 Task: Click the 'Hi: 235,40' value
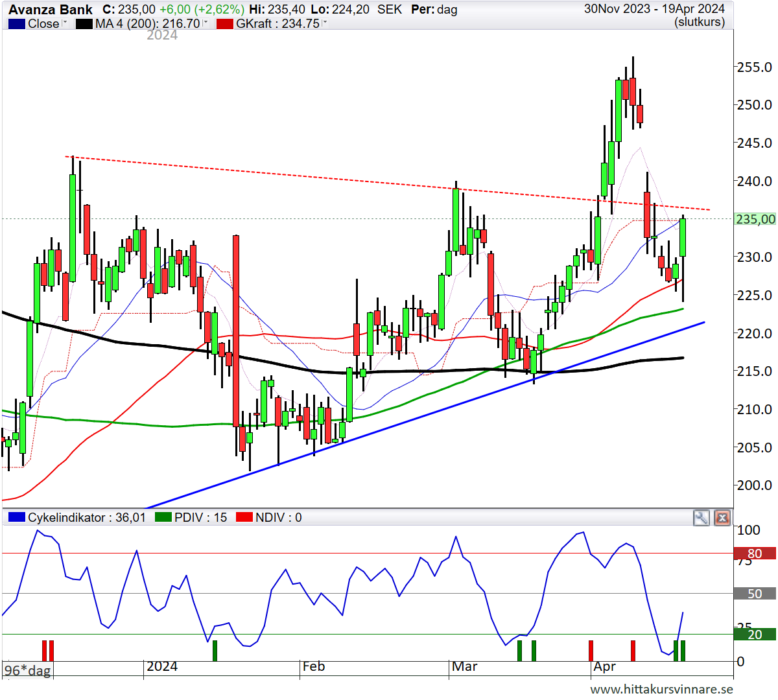tap(277, 10)
